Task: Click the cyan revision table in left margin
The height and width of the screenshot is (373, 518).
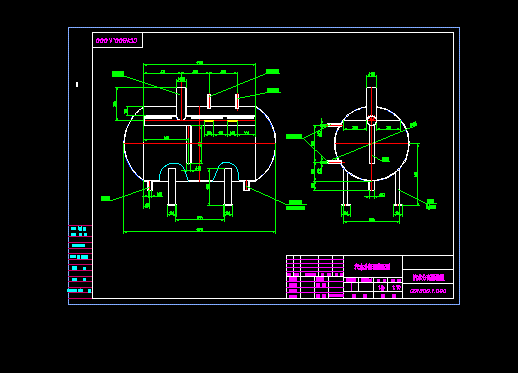Action: [x=80, y=262]
